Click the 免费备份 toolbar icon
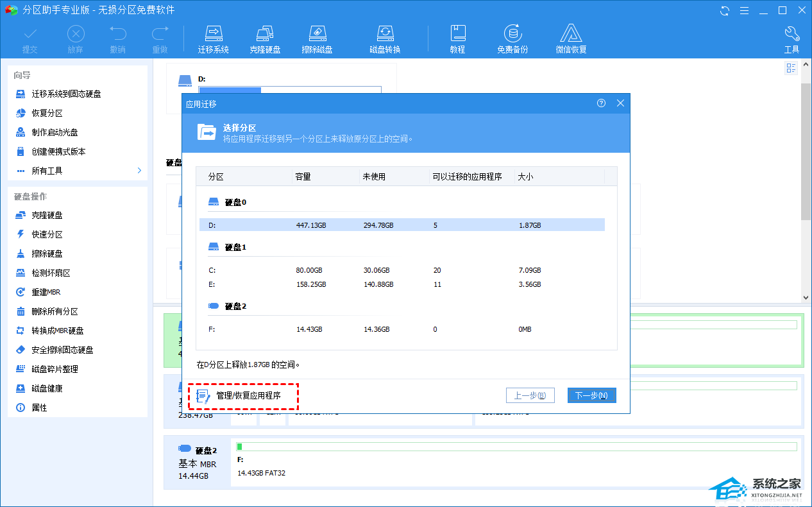Screen dimensions: 812x507 tap(512, 39)
